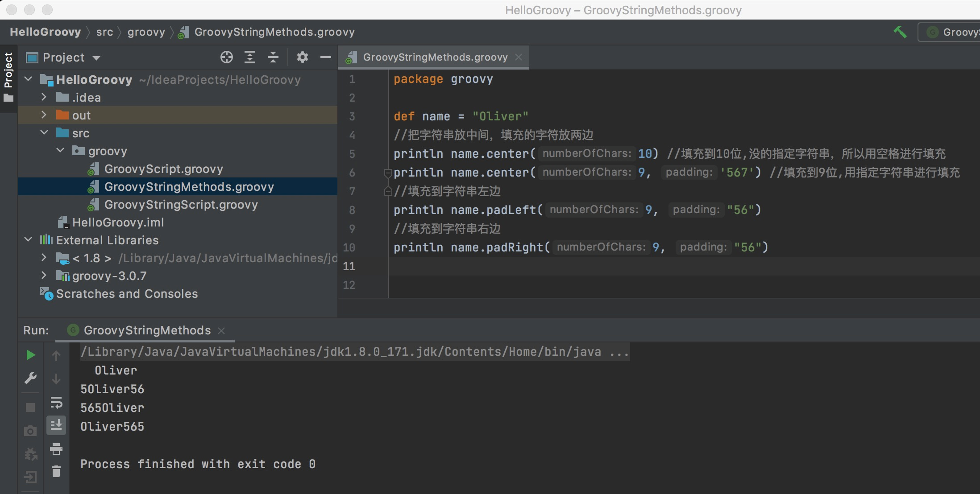Click the fold marker on line 6
This screenshot has width=980, height=494.
point(388,173)
